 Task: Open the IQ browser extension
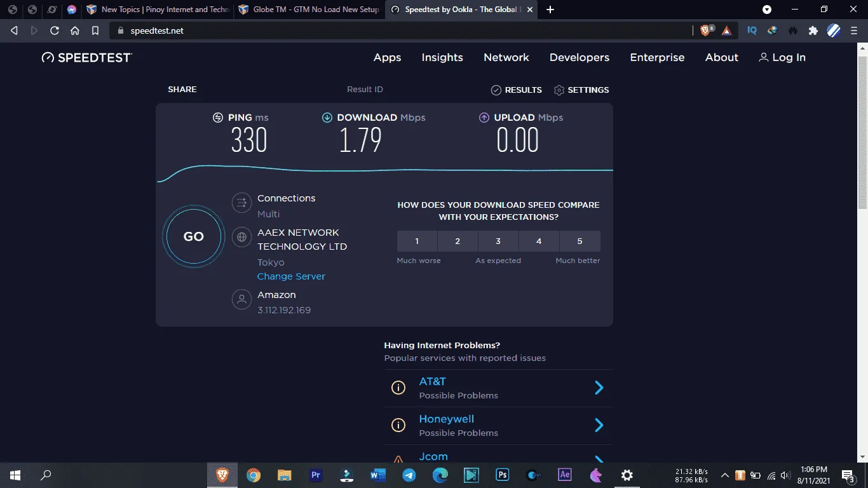[x=752, y=30]
